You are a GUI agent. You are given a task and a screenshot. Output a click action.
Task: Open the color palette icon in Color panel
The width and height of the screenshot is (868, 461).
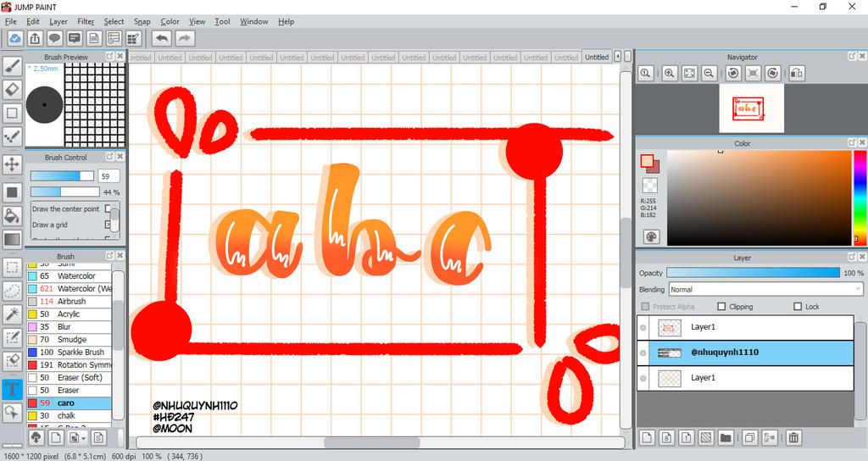pos(651,237)
